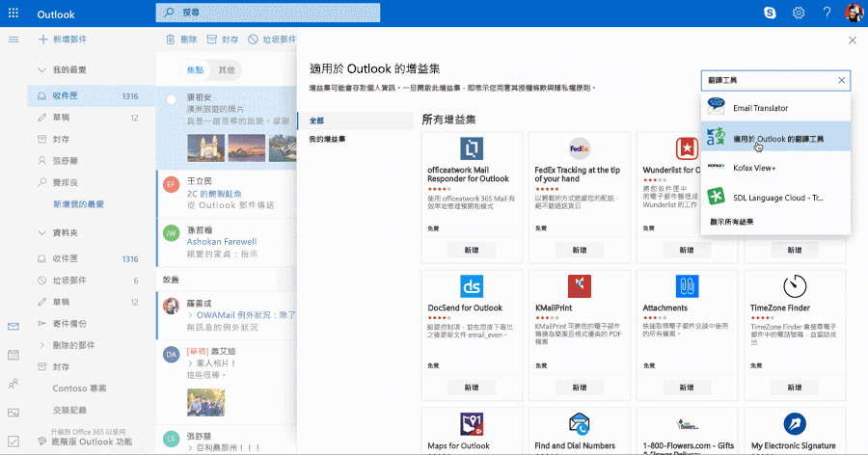Clear the add-in search field

coord(841,80)
